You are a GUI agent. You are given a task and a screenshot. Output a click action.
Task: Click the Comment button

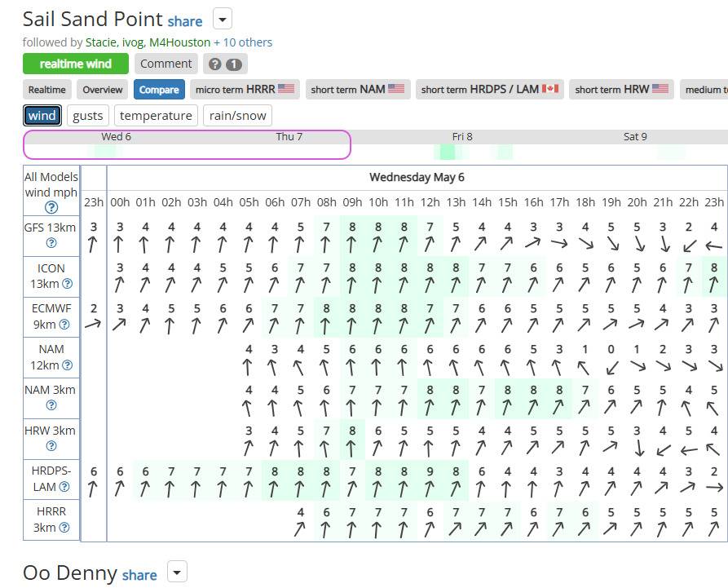pos(166,64)
